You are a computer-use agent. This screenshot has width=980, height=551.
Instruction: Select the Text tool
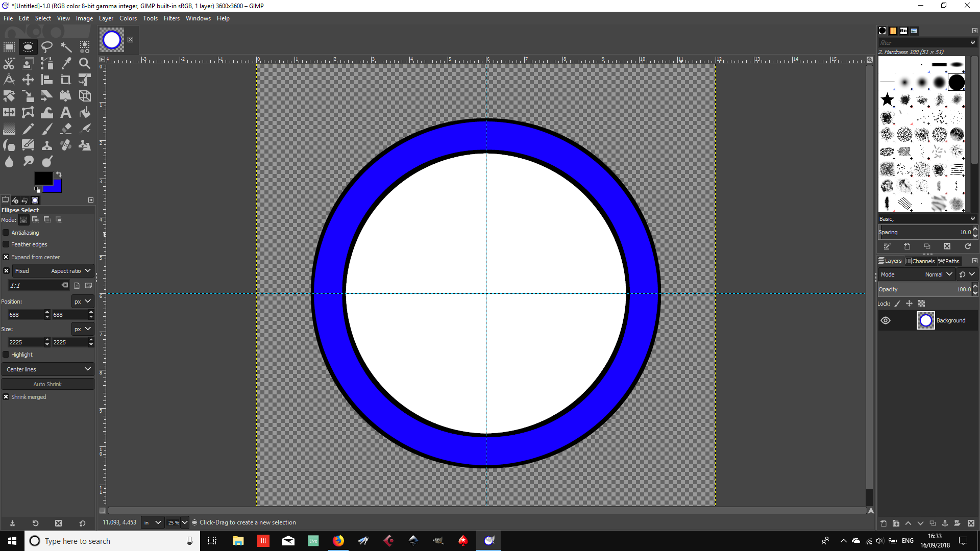[66, 112]
